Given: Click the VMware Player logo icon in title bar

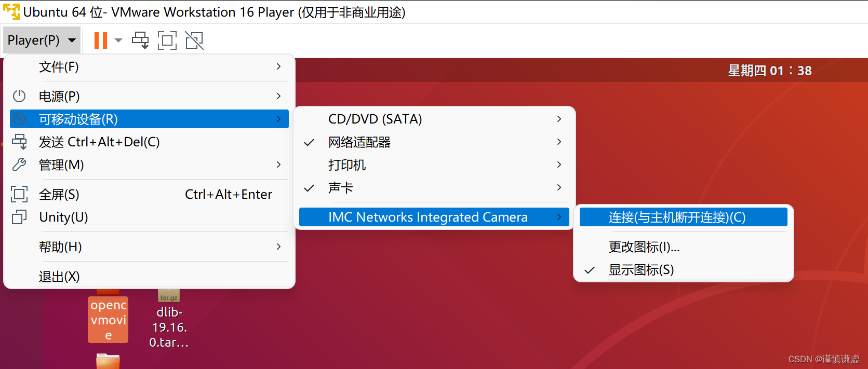Looking at the screenshot, I should (11, 11).
